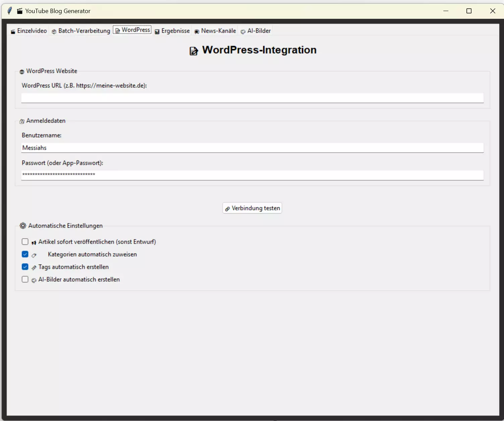Image resolution: width=504 pixels, height=421 pixels.
Task: Click the tag icon next to Tags automatisch
Action: (34, 268)
